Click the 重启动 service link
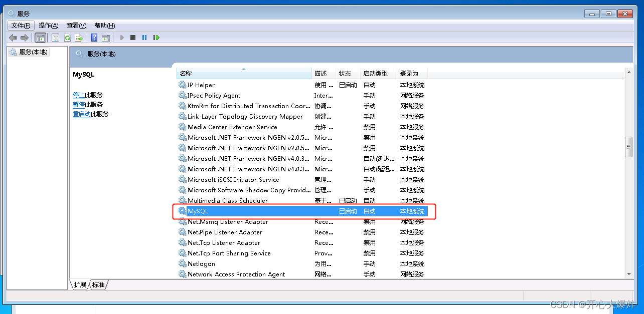644x314 pixels. tap(82, 114)
